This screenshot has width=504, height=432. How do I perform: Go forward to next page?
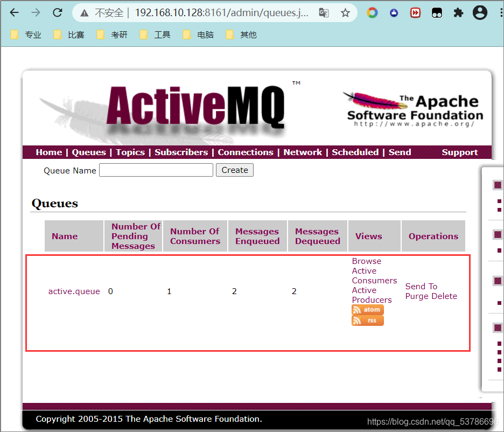[x=36, y=12]
